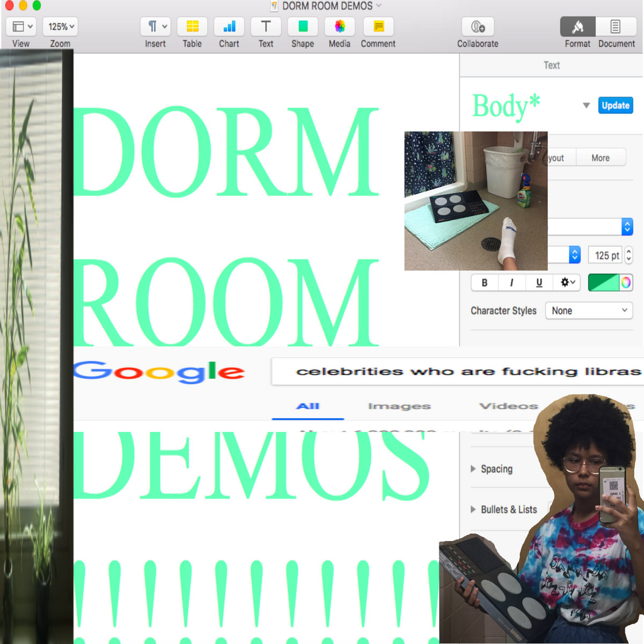This screenshot has width=644, height=644.
Task: Open the View options toolbar icon
Action: [x=21, y=26]
